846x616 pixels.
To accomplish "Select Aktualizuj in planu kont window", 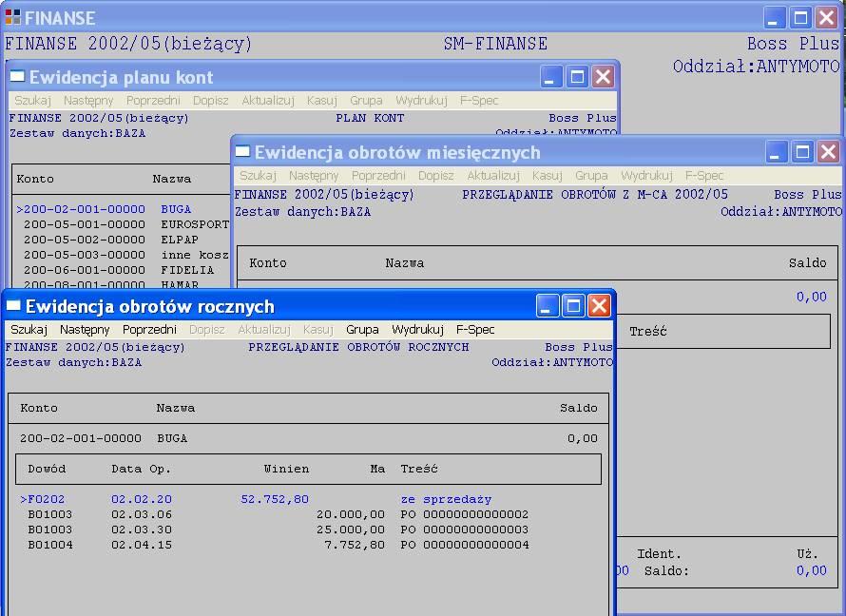I will tap(268, 101).
